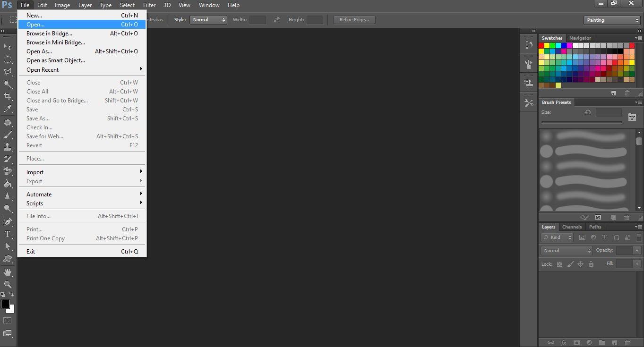Choose Browse in Bridge...
Image resolution: width=644 pixels, height=347 pixels.
coord(82,34)
